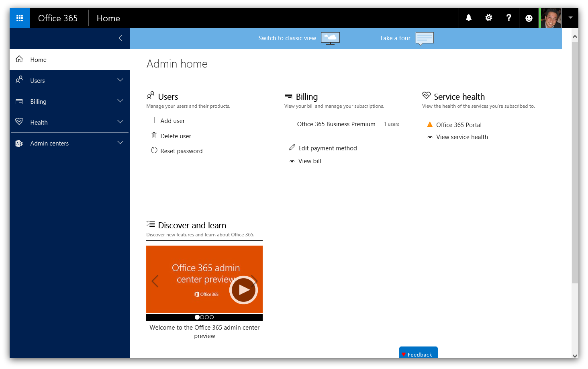Click the Admin centers icon in sidebar
Image resolution: width=588 pixels, height=369 pixels.
pyautogui.click(x=19, y=143)
